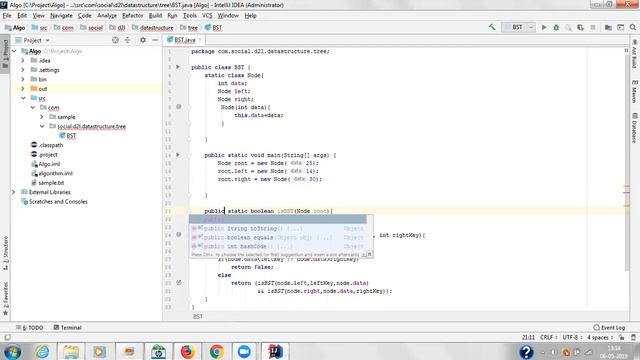Collapse the src folder
Screen dimensions: 640x360
coord(23,98)
